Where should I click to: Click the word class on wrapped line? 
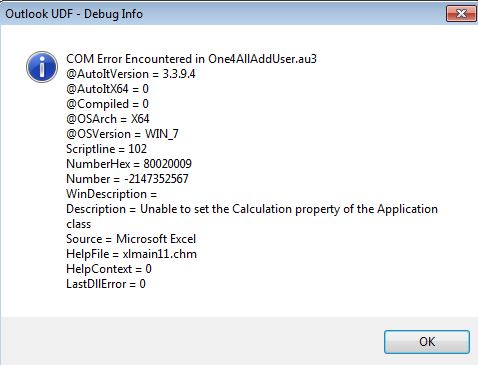click(x=78, y=224)
